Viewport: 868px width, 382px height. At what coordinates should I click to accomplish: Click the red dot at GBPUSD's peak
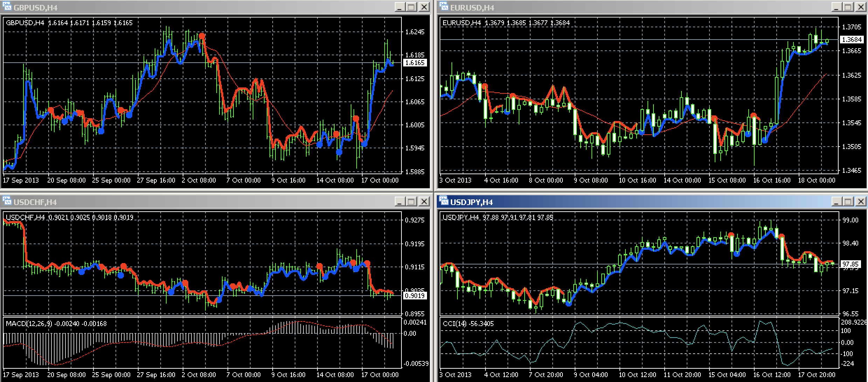click(x=202, y=36)
